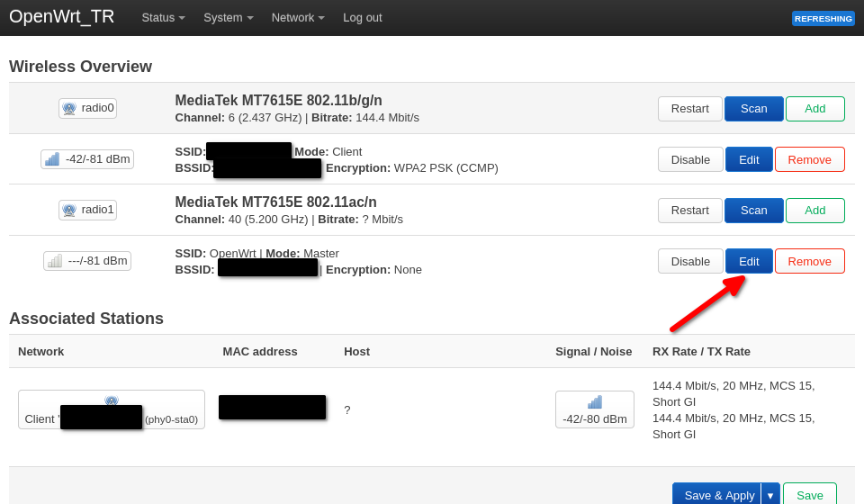The image size is (864, 504).
Task: Disable the Client mode wireless network
Action: [x=690, y=159]
